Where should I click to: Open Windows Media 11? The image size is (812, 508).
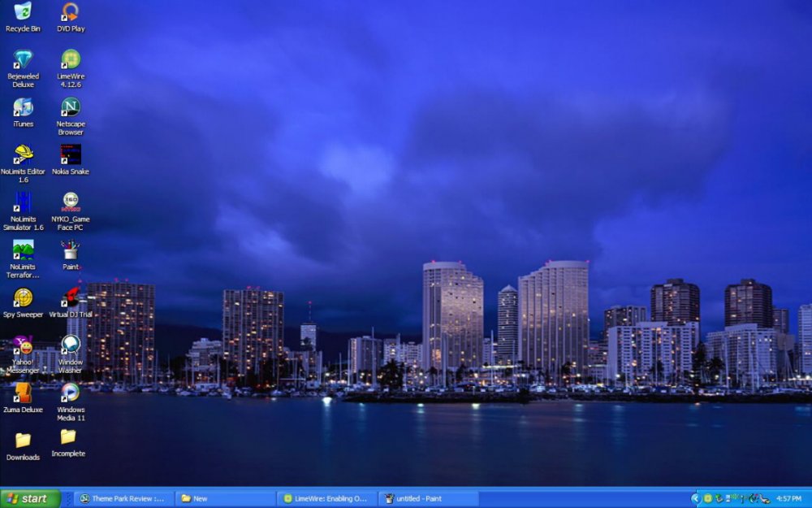coord(70,391)
